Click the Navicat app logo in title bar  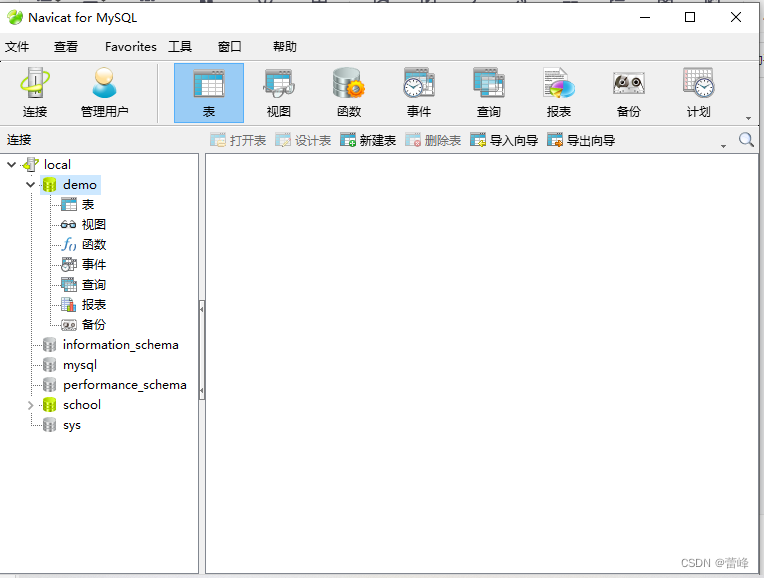[15, 18]
